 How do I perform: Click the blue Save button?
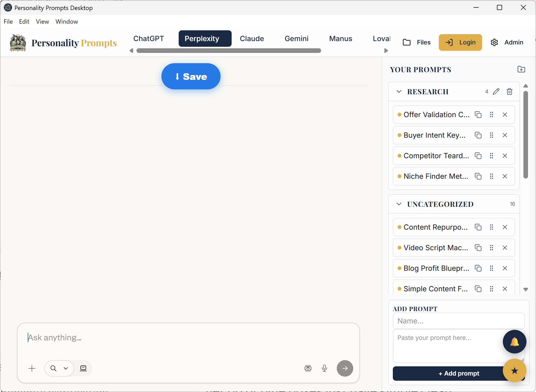(x=191, y=76)
